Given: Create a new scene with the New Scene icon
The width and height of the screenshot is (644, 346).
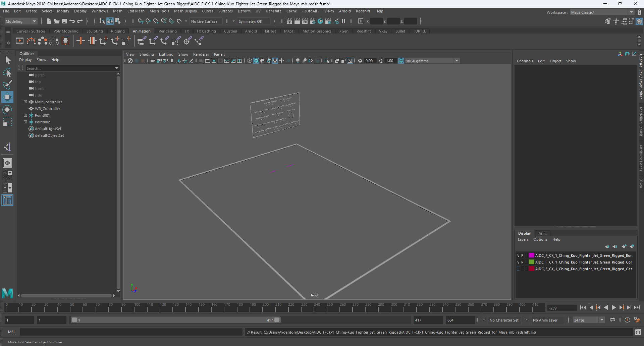Looking at the screenshot, I should 49,21.
